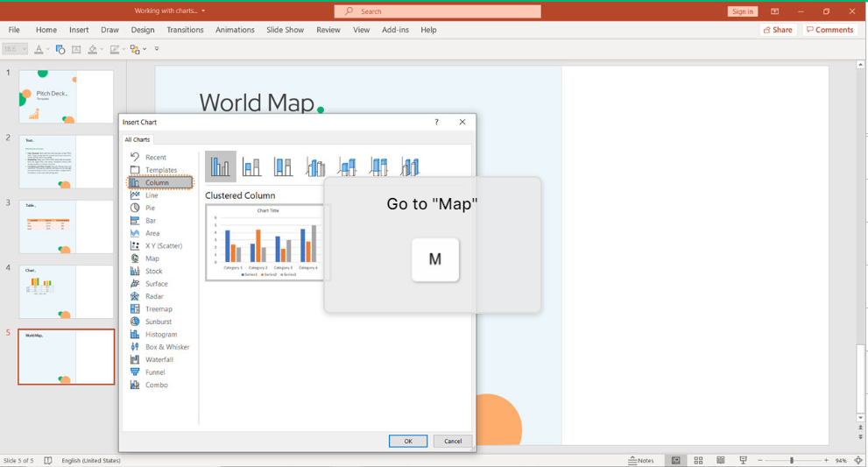The width and height of the screenshot is (868, 467).
Task: Open the Add-ins ribbon tab
Action: point(395,30)
